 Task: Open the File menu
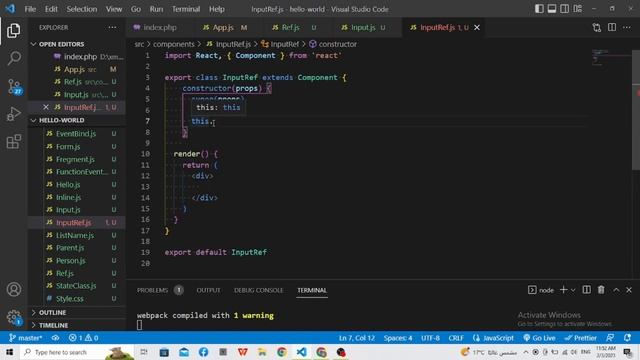coord(30,9)
